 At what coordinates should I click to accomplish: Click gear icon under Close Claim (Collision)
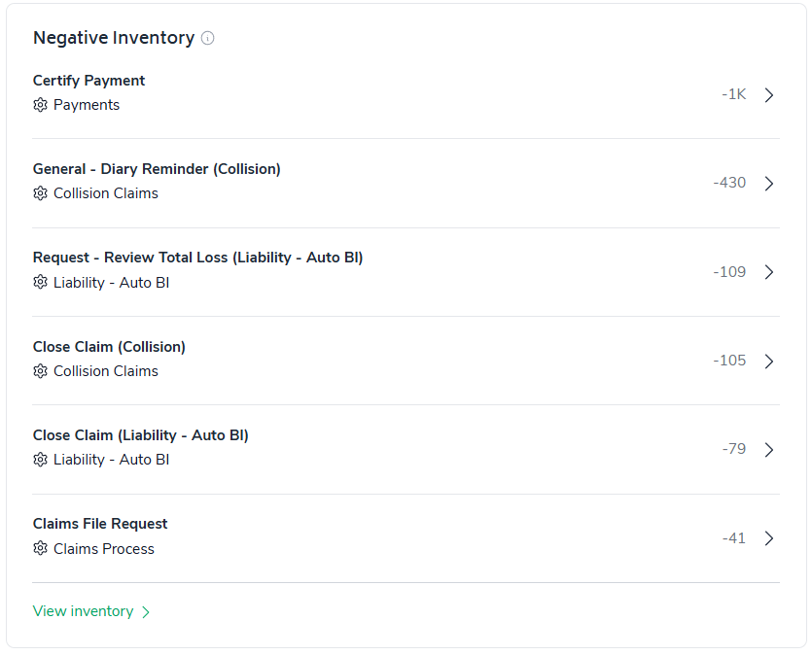(40, 371)
